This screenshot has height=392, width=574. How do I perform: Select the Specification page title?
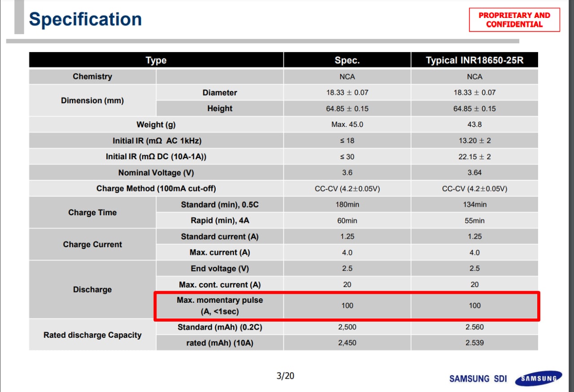point(85,19)
